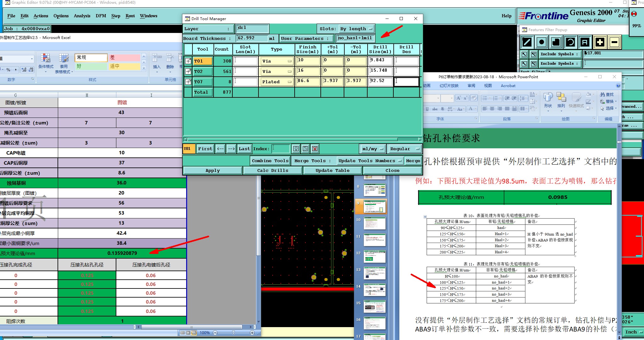Jump to First tool
Screen dimensions: 644x340
click(205, 149)
